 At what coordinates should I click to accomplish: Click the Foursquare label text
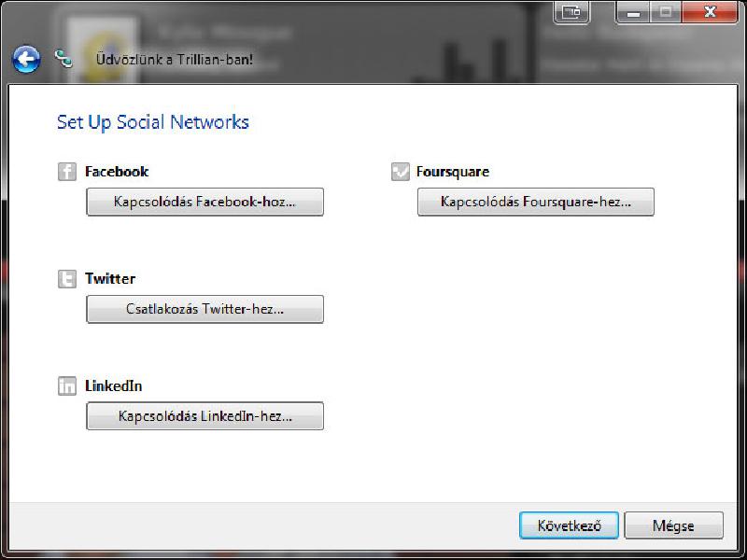(453, 172)
